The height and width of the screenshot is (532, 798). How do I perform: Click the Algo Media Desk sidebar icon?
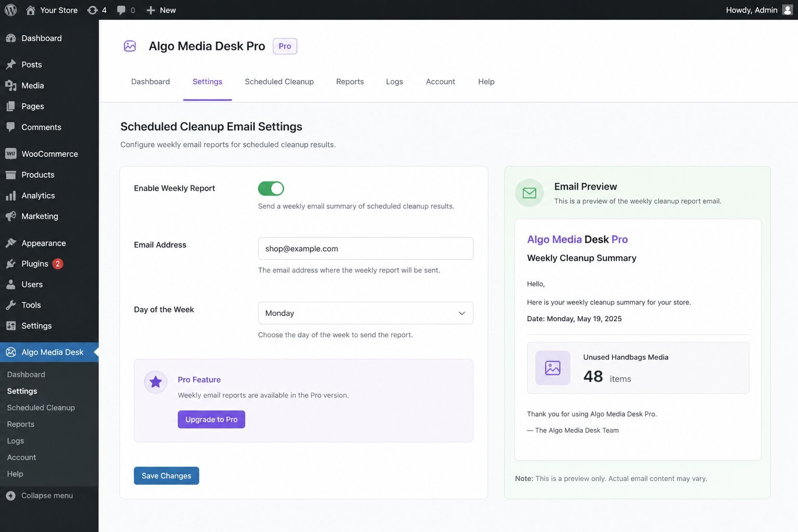11,352
